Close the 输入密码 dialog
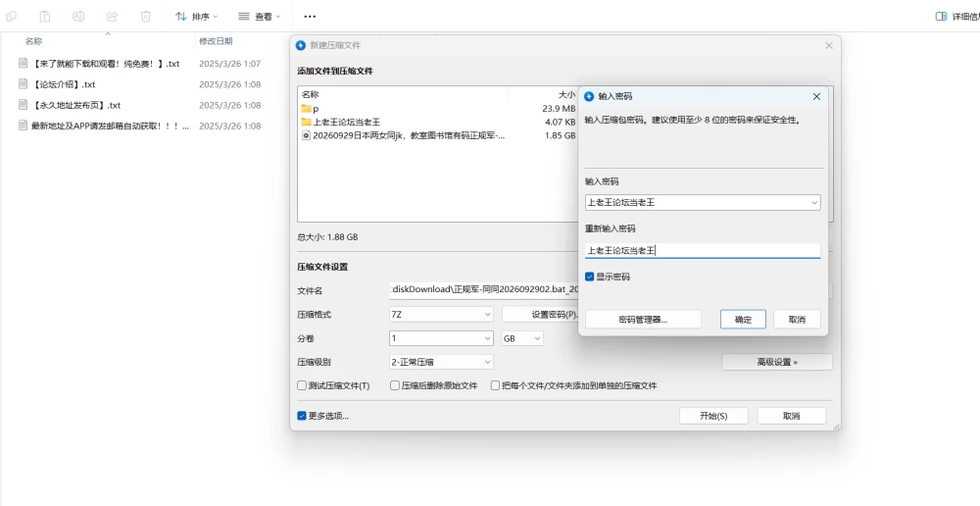Viewport: 980px width, 506px height. (x=816, y=96)
